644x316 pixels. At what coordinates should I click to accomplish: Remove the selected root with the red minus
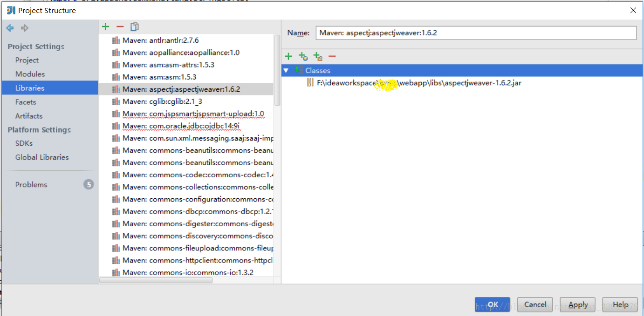[x=332, y=56]
